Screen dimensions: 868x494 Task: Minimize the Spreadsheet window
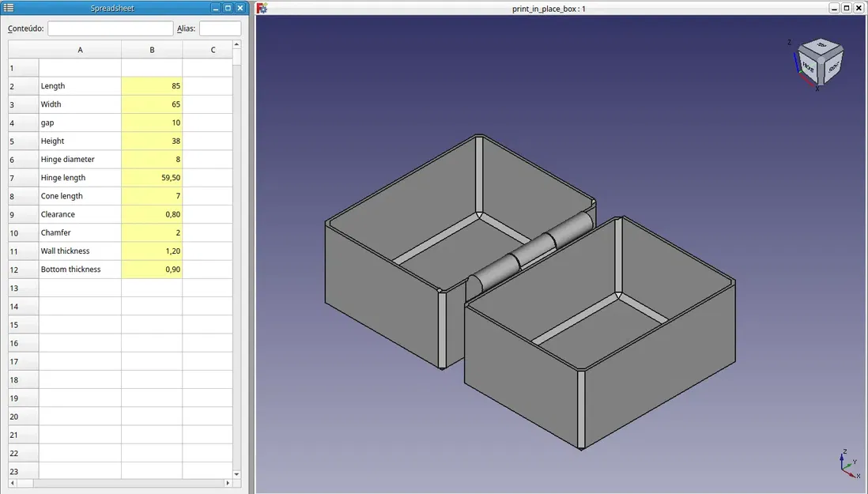coord(216,8)
